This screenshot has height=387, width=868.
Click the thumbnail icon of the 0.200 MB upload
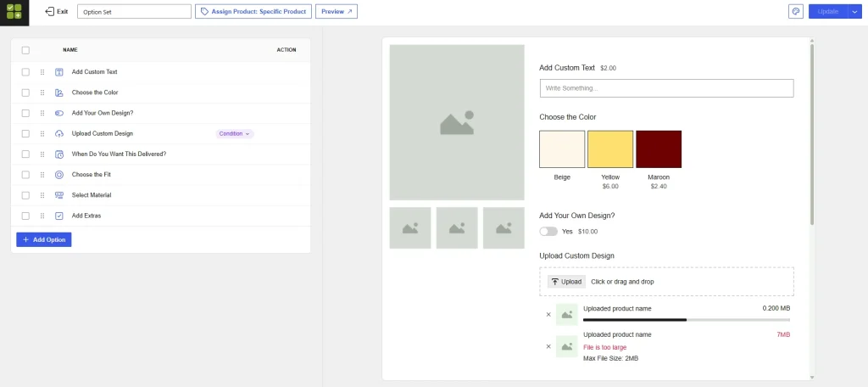click(x=567, y=314)
